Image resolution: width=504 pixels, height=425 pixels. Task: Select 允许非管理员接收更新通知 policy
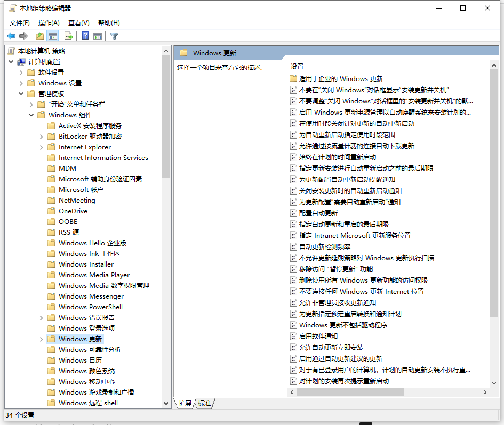(338, 302)
